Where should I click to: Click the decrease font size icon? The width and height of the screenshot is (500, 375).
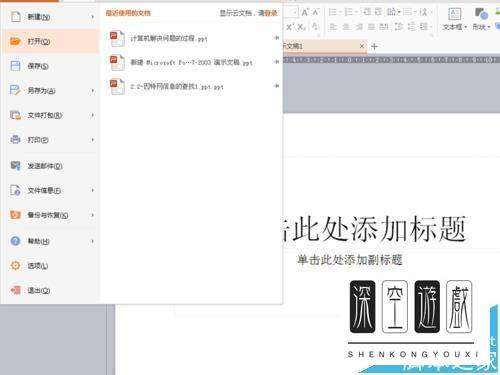pos(315,13)
